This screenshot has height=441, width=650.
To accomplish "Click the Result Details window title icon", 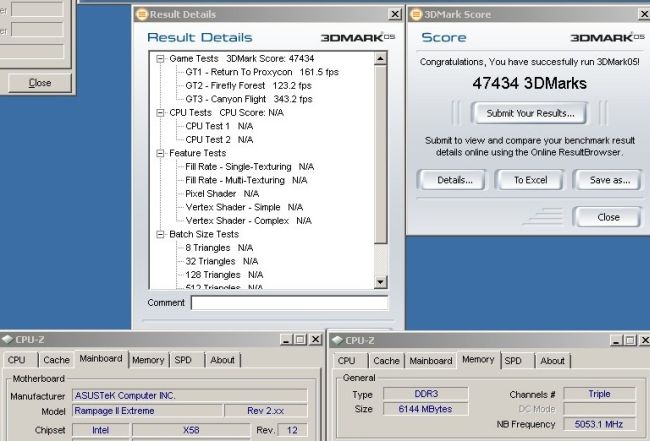I will 142,15.
